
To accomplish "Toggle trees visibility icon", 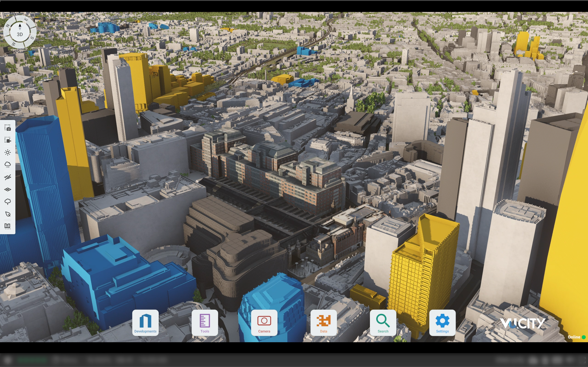I will 8,202.
